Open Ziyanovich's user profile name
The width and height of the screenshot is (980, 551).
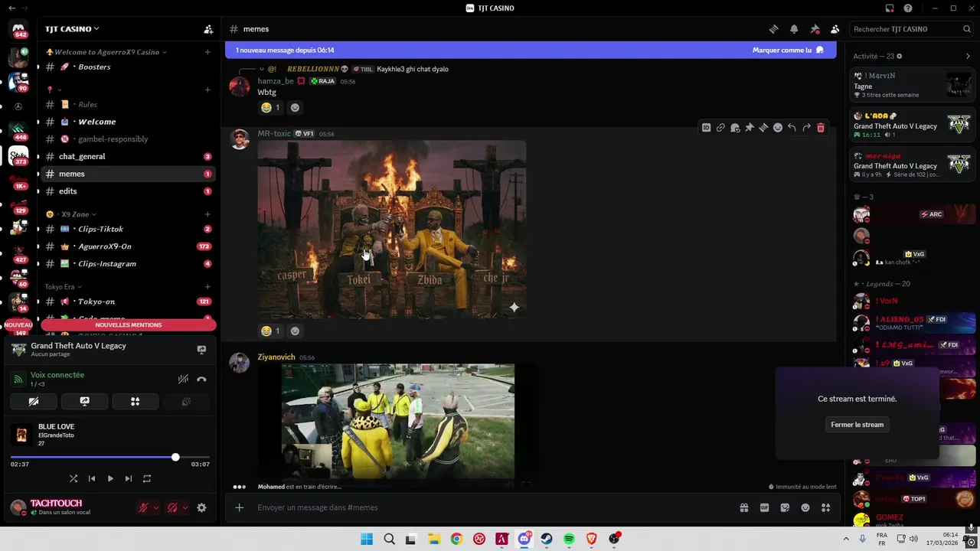[x=276, y=357]
